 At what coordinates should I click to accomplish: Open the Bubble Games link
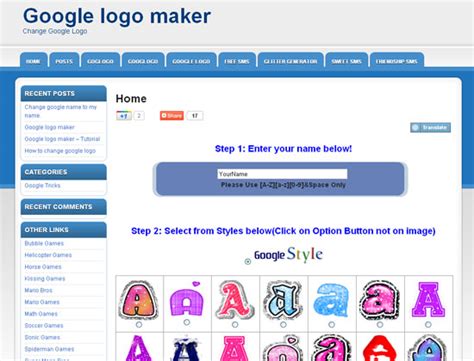point(44,243)
